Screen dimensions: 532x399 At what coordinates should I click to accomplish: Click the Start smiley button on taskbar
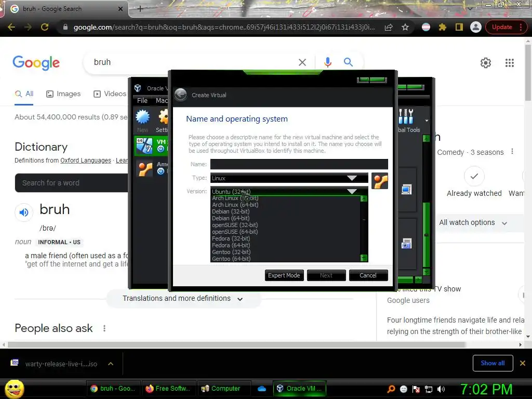click(14, 389)
